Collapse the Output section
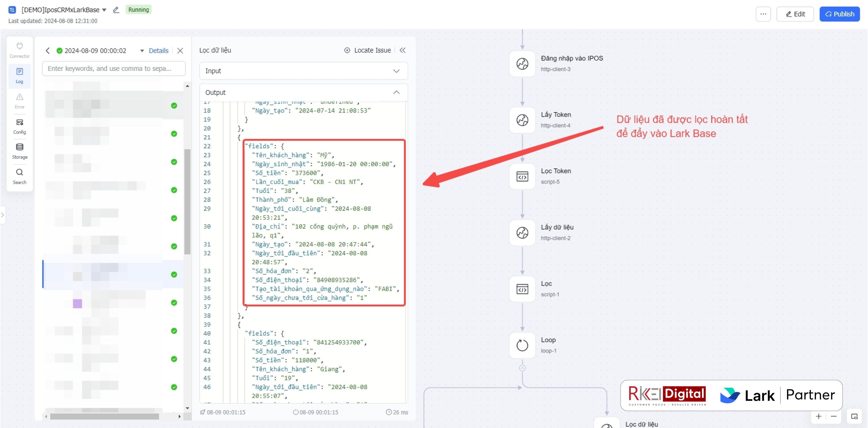Screen dimensions: 868x428 click(x=396, y=92)
